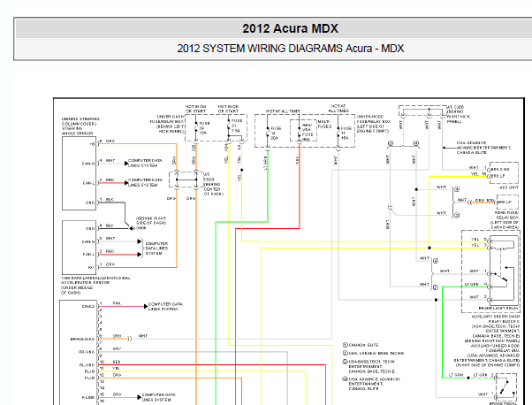Select the "UNDER-HOOD FUSE/RELAY BOX" label
Image resolution: width=532 pixels, height=405 pixels.
tap(374, 119)
